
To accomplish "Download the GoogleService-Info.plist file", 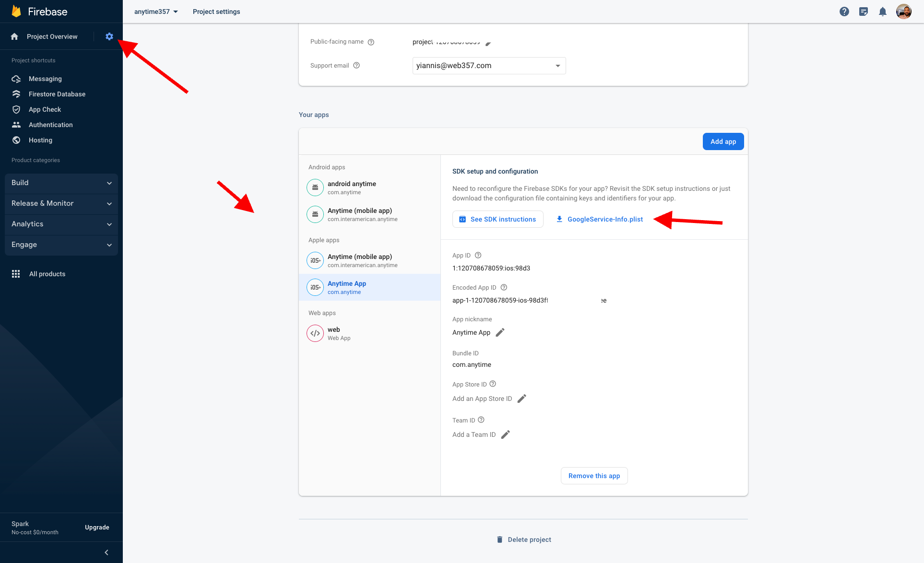I will tap(600, 219).
